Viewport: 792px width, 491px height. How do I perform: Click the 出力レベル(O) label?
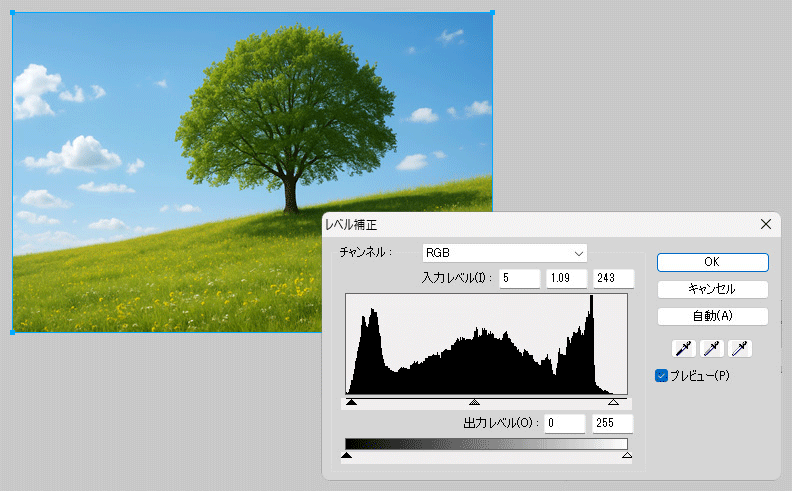click(x=501, y=423)
